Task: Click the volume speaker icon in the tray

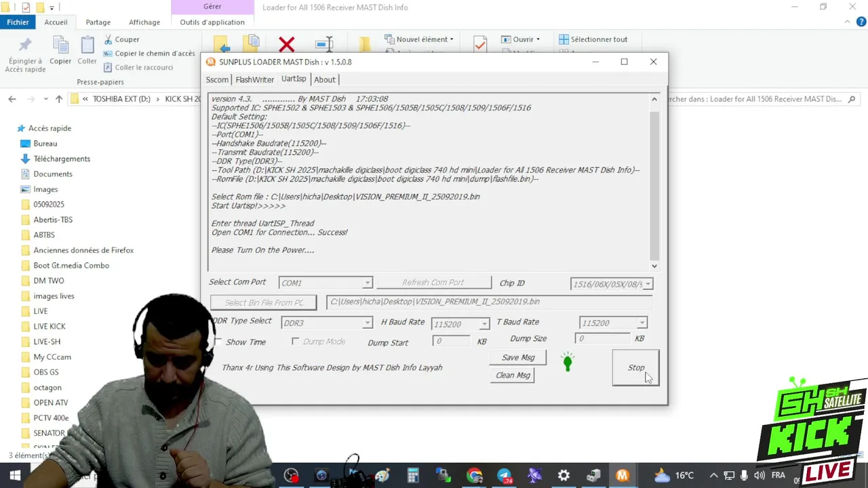Action: coord(759,476)
